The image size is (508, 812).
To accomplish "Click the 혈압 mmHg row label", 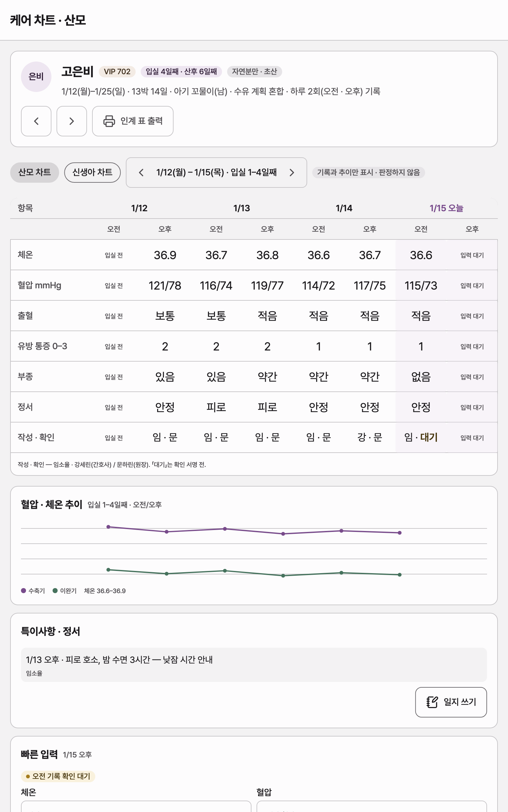I will 39,285.
